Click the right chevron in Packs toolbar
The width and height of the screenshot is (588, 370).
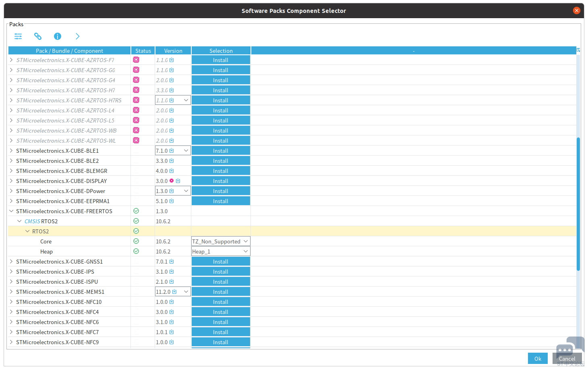point(77,36)
